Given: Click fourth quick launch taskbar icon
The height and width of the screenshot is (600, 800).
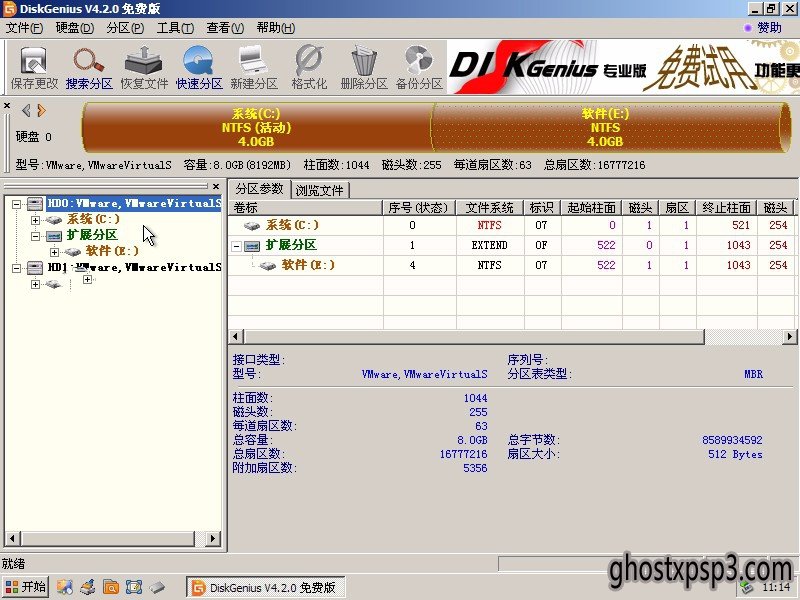Looking at the screenshot, I should pyautogui.click(x=134, y=588).
